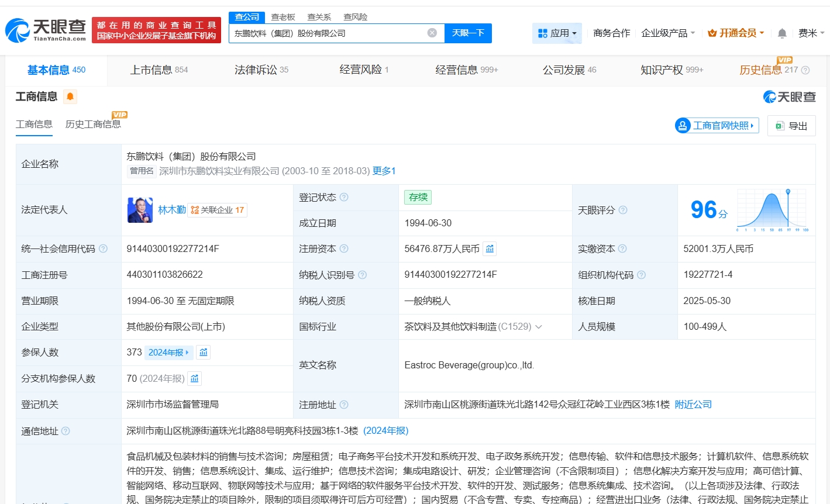Clear the search box with the X icon
830x504 pixels.
click(x=432, y=33)
